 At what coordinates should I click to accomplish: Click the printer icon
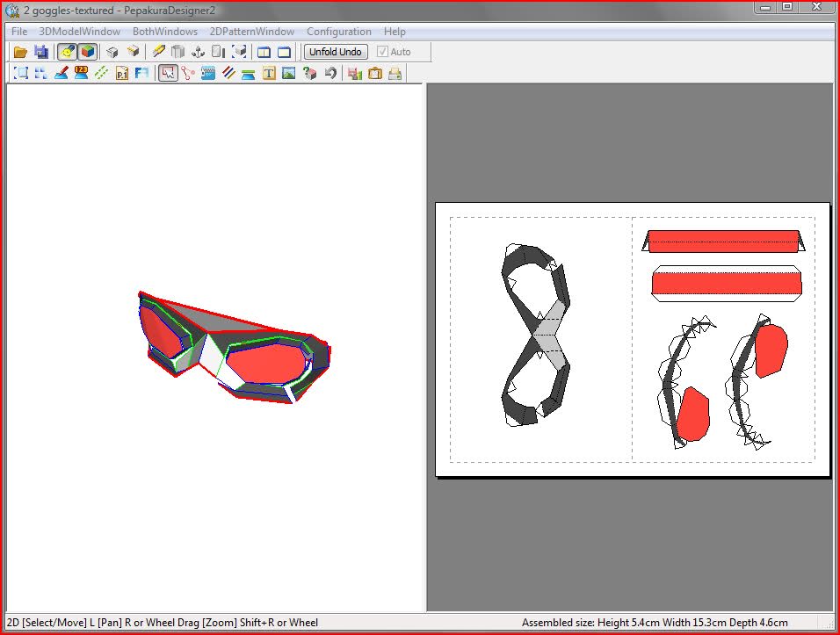pyautogui.click(x=395, y=73)
